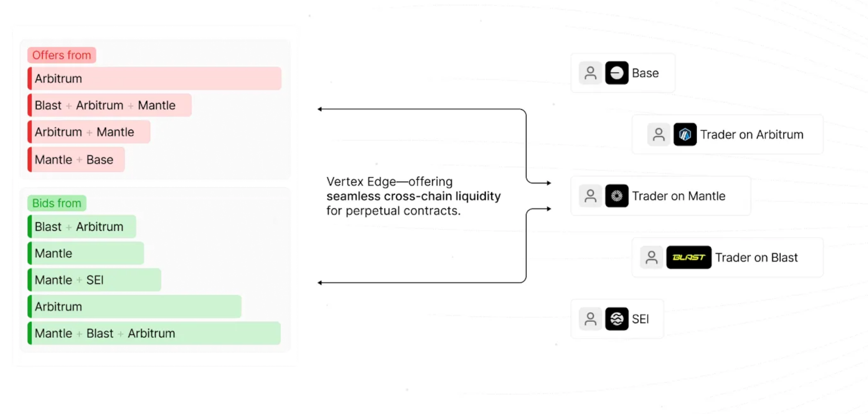This screenshot has height=414, width=868.
Task: Click the Base chain logo icon
Action: [x=616, y=73]
